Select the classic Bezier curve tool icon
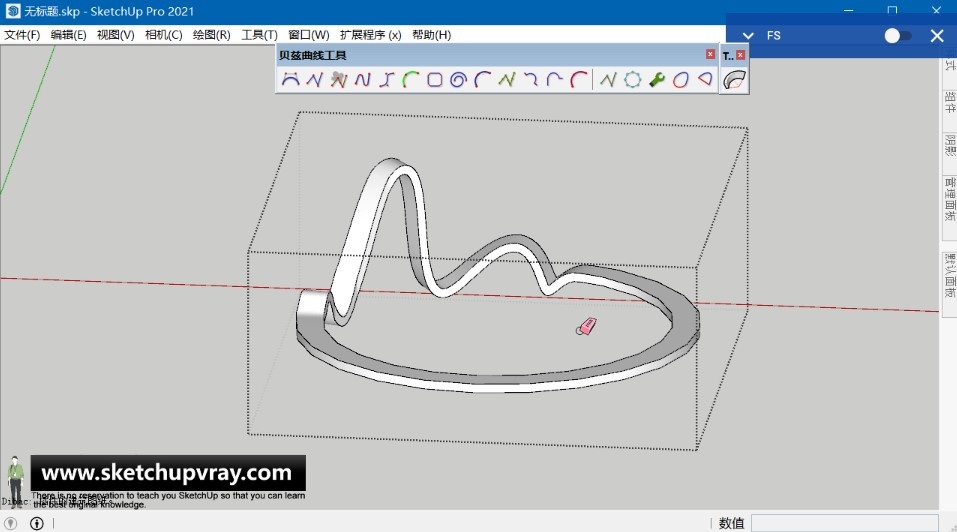 (291, 80)
